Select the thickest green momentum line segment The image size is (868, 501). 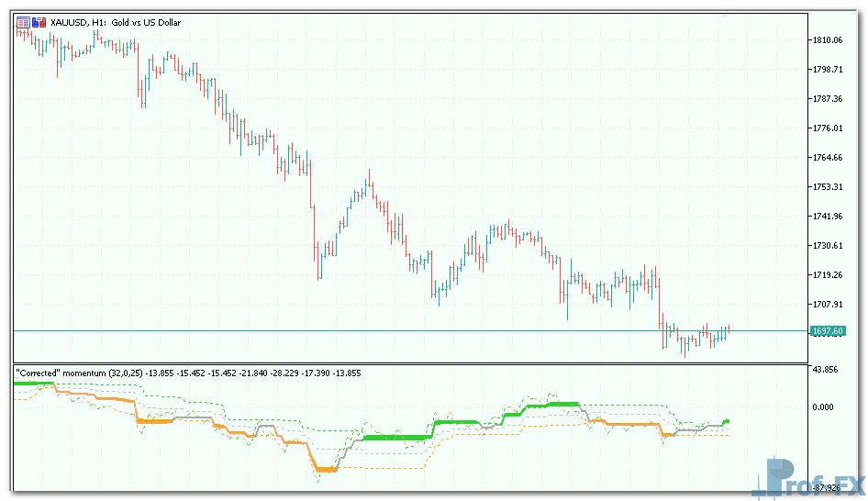pos(395,438)
